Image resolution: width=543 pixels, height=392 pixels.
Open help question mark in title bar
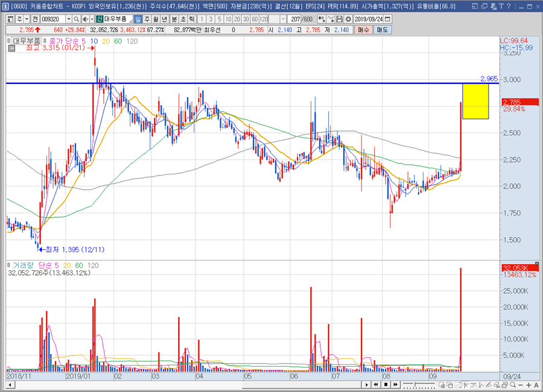509,6
